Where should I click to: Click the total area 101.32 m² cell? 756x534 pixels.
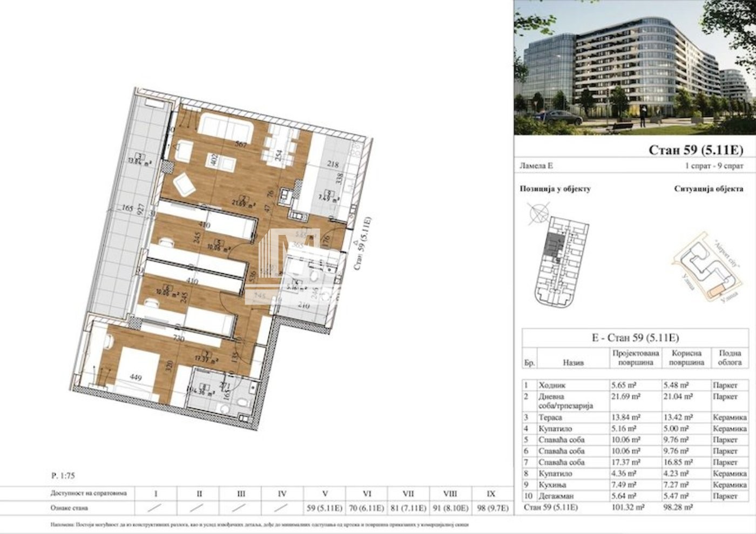click(x=625, y=508)
